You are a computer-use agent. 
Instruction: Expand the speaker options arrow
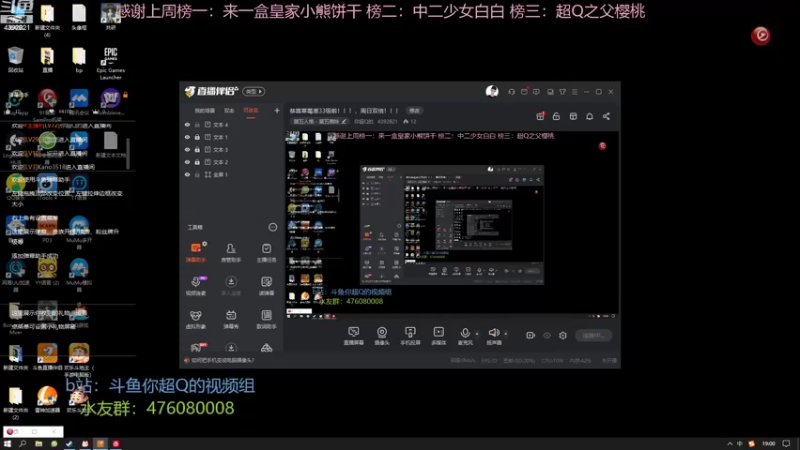(x=506, y=334)
